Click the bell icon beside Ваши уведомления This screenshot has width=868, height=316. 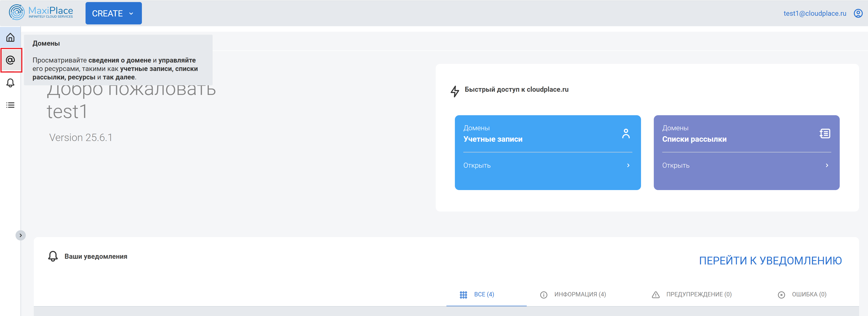[x=53, y=256]
